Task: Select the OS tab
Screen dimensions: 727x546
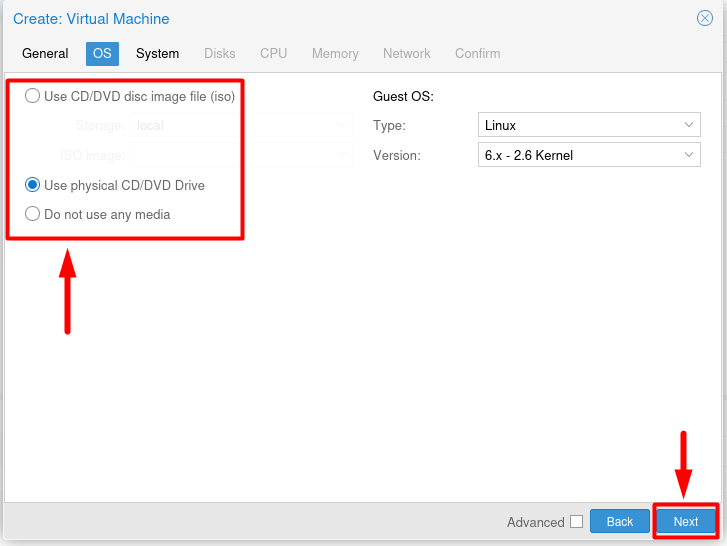Action: pyautogui.click(x=102, y=53)
